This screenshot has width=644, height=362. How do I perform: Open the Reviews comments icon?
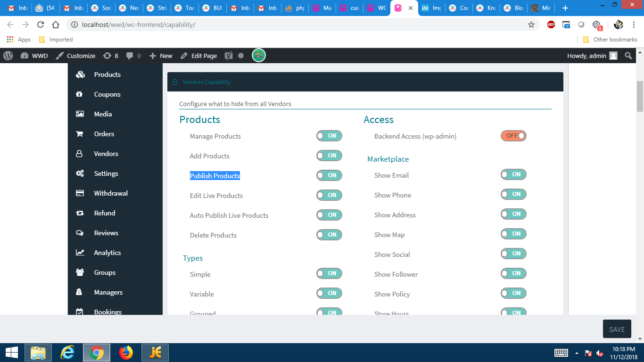(x=80, y=233)
